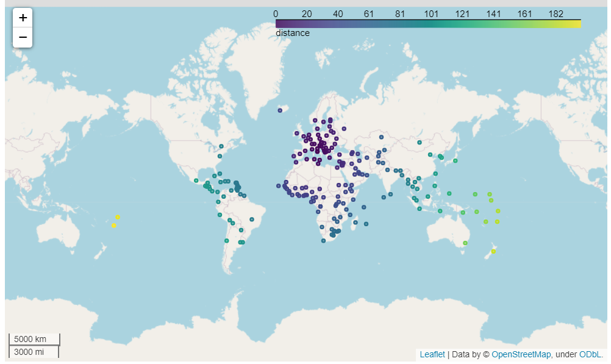Click the yellow marker near Hawaii
The image size is (611, 364).
click(116, 216)
